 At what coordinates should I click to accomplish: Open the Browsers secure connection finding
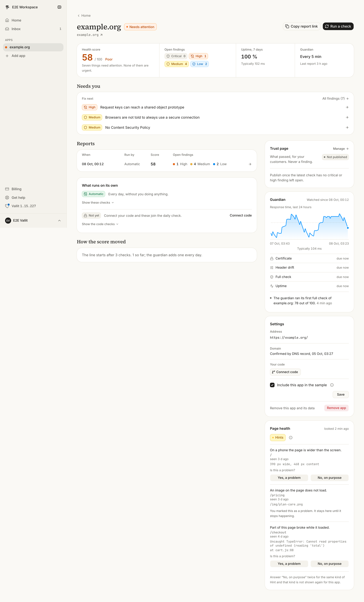coord(215,117)
